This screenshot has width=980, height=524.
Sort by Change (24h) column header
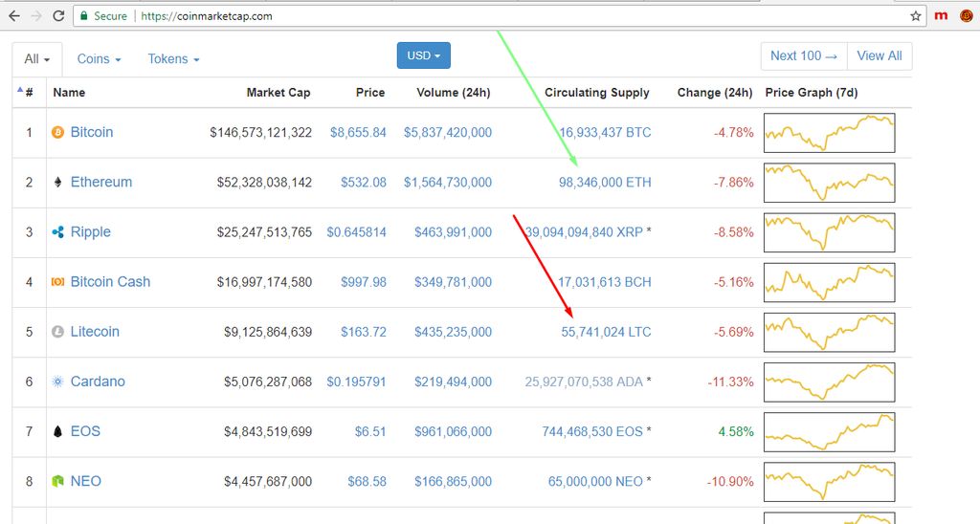tap(714, 93)
